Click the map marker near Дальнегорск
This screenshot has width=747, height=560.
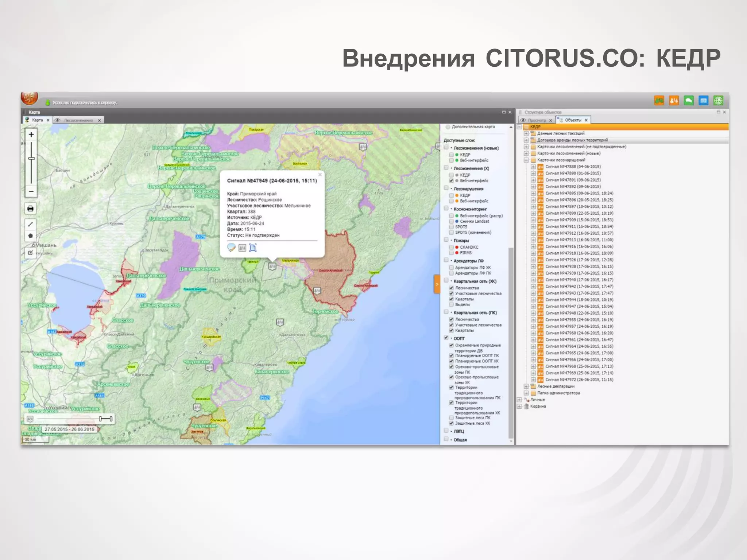(x=280, y=322)
